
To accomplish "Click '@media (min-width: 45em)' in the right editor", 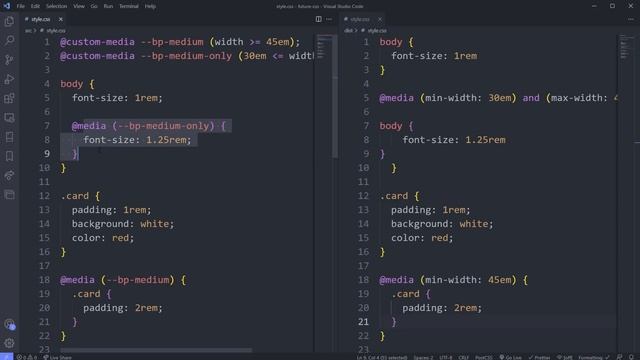I will [x=448, y=280].
